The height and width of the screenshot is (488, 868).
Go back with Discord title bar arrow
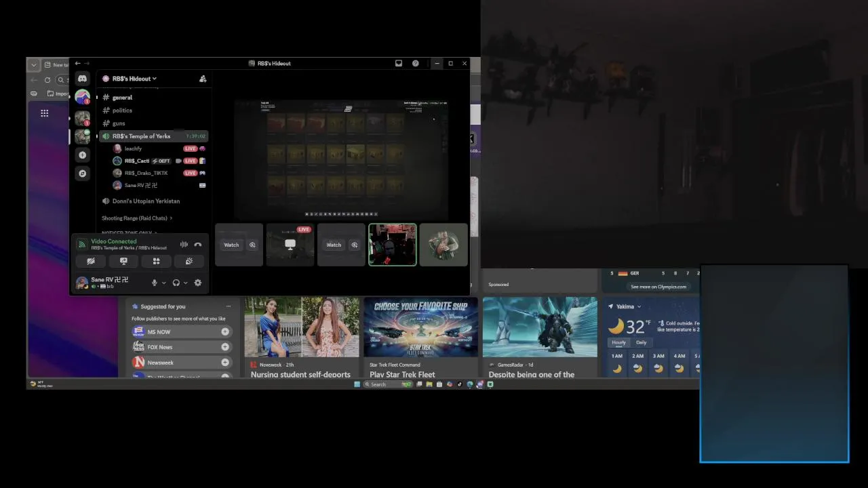point(77,63)
